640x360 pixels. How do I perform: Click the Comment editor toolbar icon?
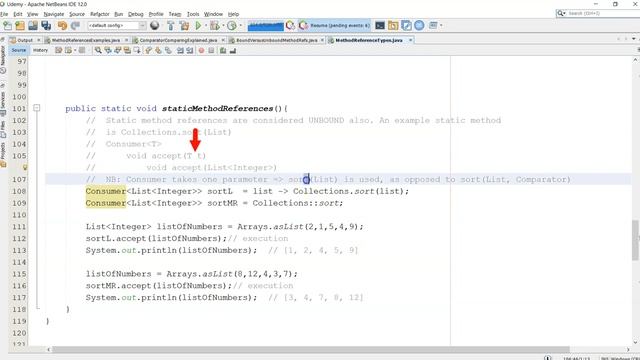coord(223,51)
